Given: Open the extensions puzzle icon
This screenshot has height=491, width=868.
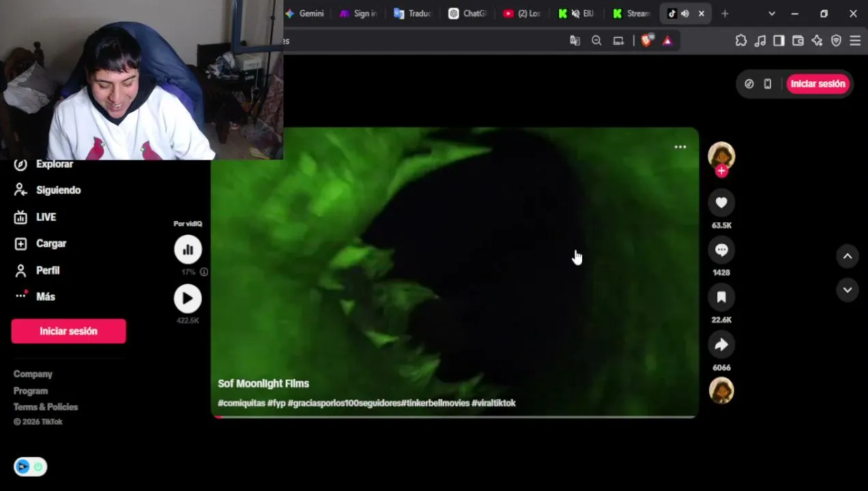Looking at the screenshot, I should pyautogui.click(x=741, y=41).
